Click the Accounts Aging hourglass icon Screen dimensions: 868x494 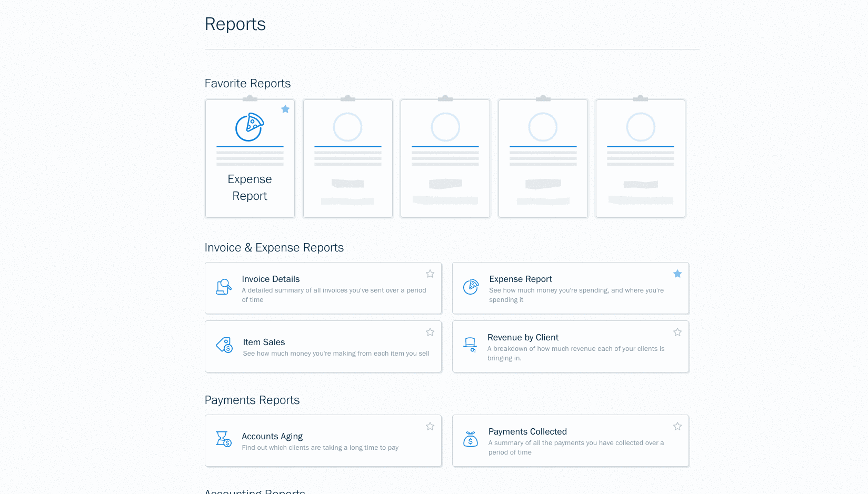[x=224, y=439]
